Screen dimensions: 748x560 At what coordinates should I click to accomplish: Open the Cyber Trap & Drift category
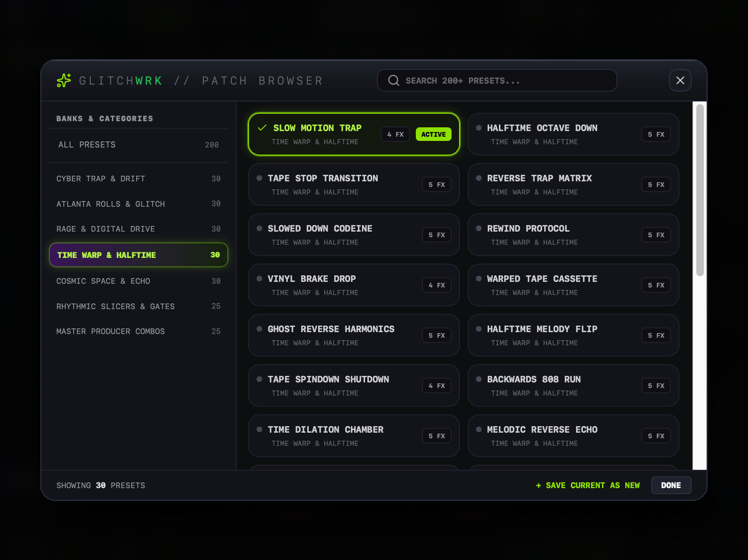coord(139,179)
